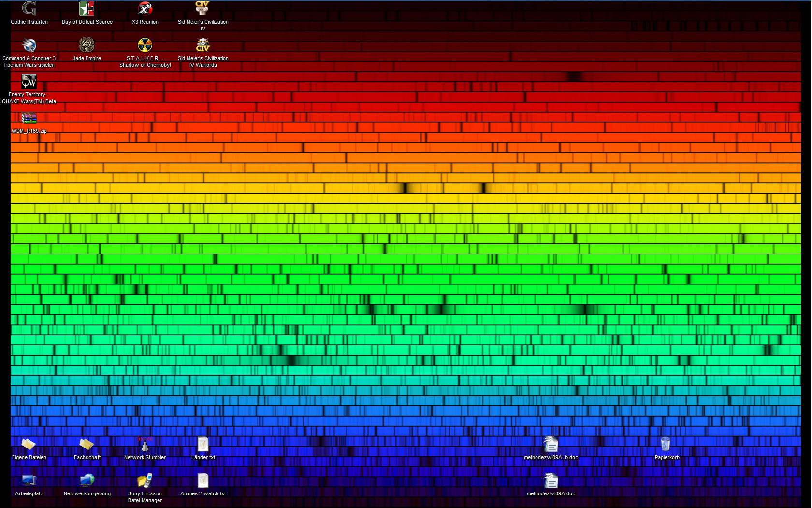Select Command & Conquer 3 Tiberium Wars icon
Image resolution: width=812 pixels, height=508 pixels.
tap(29, 46)
